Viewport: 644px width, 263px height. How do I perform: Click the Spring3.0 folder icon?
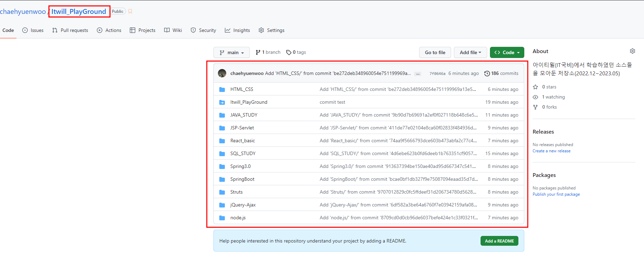(x=222, y=167)
